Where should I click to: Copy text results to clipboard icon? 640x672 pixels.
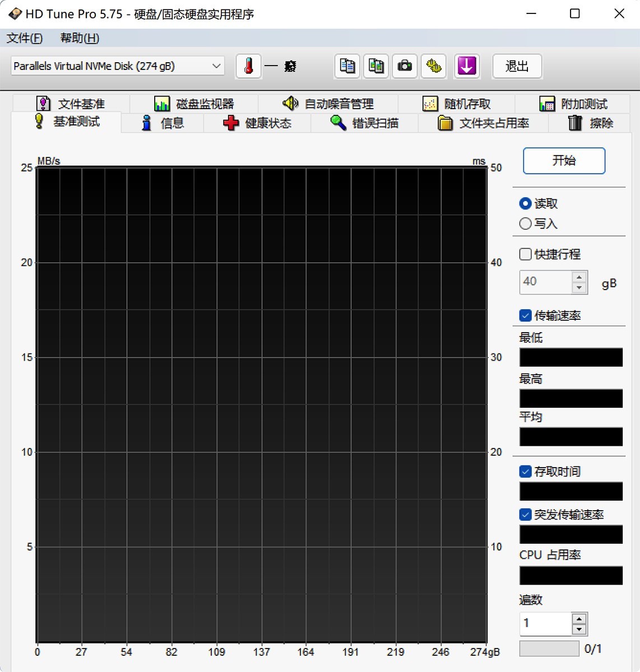347,66
